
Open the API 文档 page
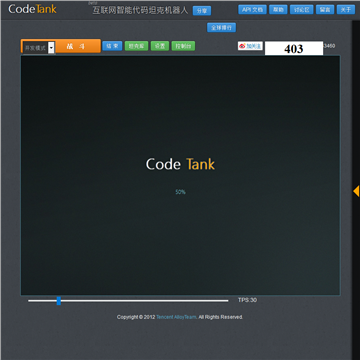tap(252, 10)
